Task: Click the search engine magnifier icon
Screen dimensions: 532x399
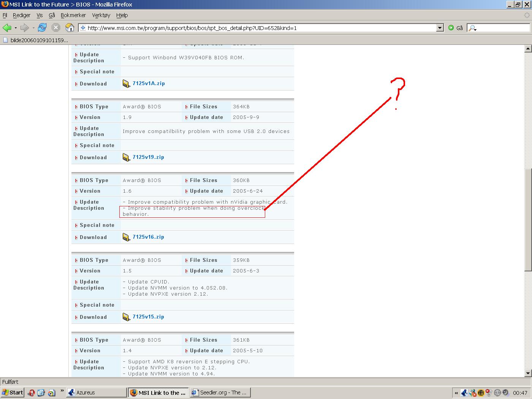Action: pyautogui.click(x=472, y=28)
